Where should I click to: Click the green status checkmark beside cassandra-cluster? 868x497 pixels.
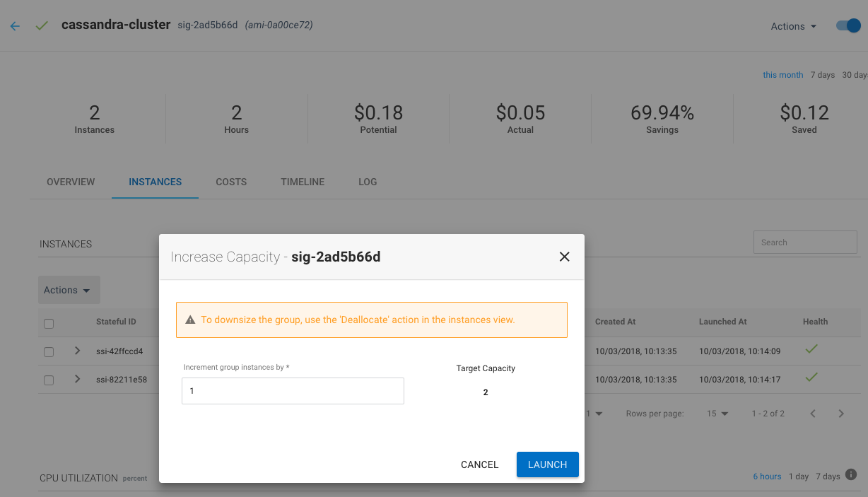coord(42,25)
